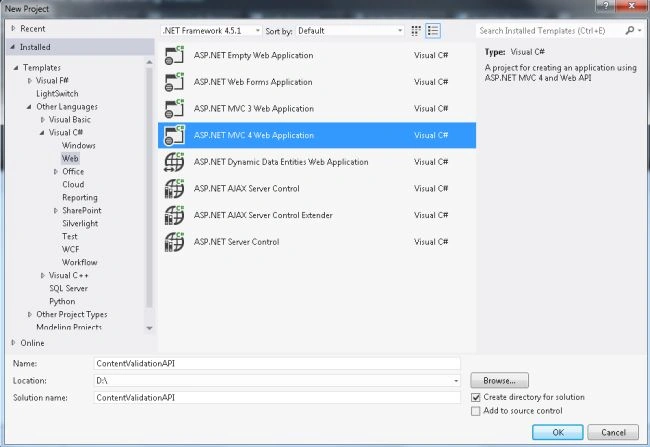Click the ASP.NET MVC 4 Web Application icon
The image size is (650, 447).
tap(174, 135)
